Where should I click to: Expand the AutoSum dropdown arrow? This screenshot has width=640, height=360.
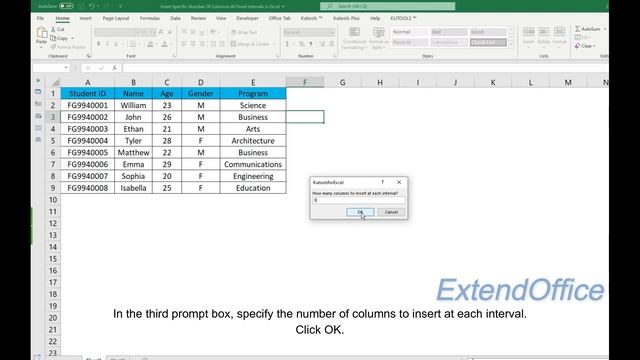click(x=605, y=29)
